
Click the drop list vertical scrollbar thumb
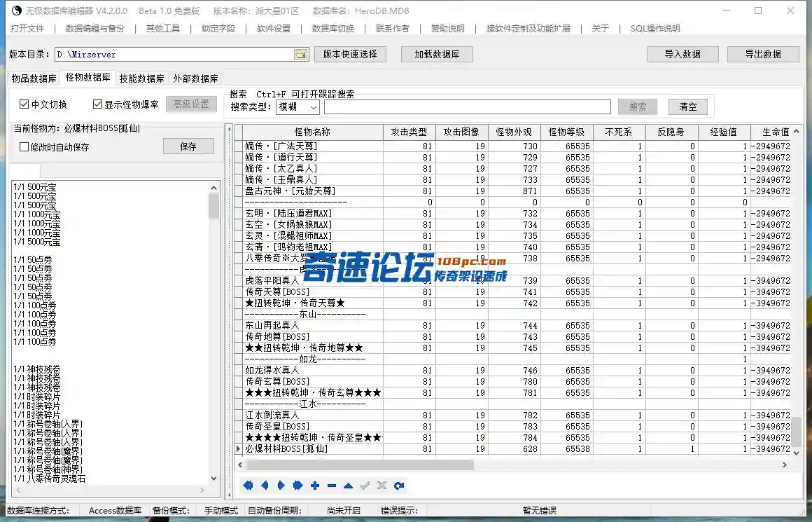click(214, 206)
